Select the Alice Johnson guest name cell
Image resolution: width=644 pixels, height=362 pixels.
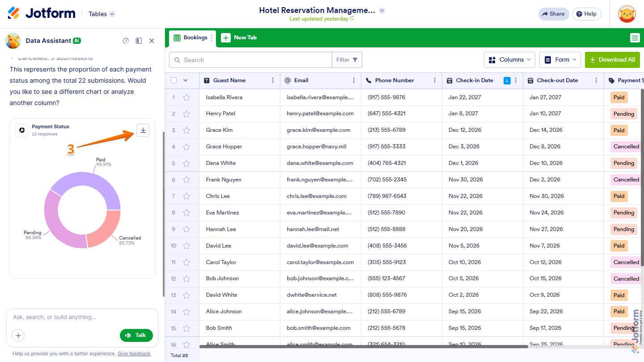[240, 311]
